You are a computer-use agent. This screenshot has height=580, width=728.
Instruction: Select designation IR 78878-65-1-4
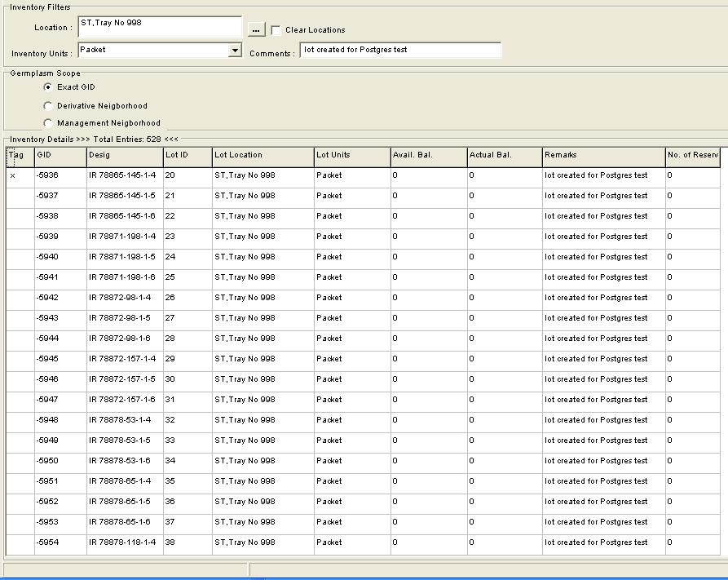coord(126,484)
